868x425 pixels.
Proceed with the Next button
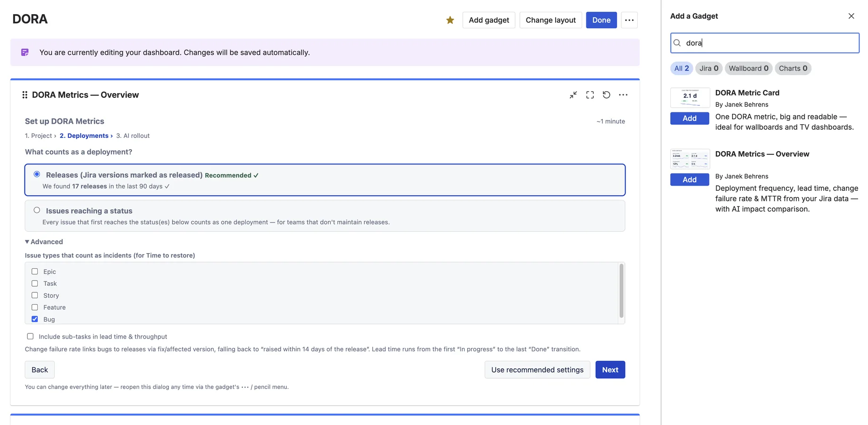[x=610, y=370]
